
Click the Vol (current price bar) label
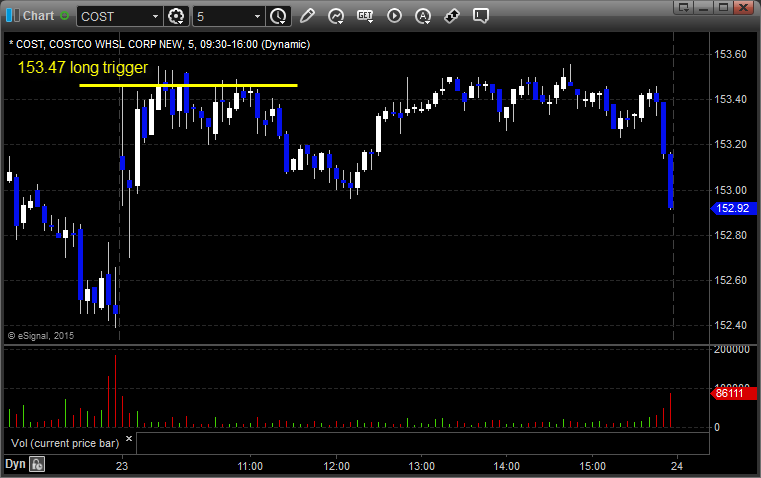tap(65, 443)
